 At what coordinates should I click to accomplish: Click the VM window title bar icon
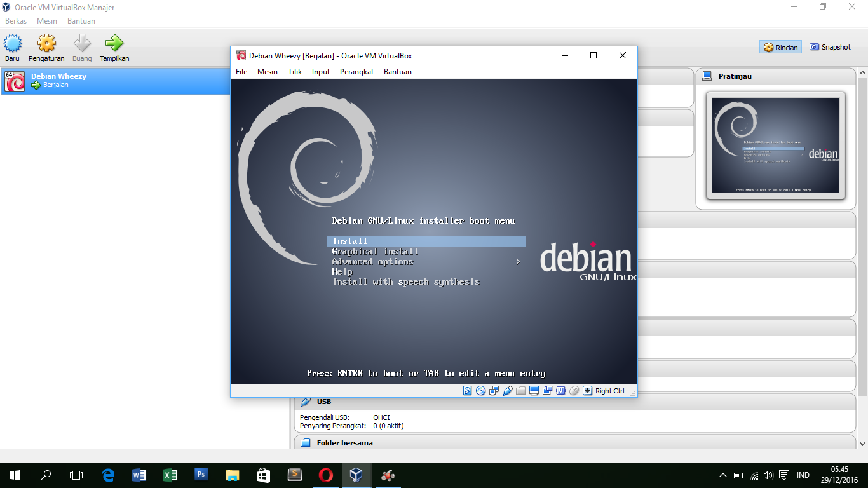point(241,56)
